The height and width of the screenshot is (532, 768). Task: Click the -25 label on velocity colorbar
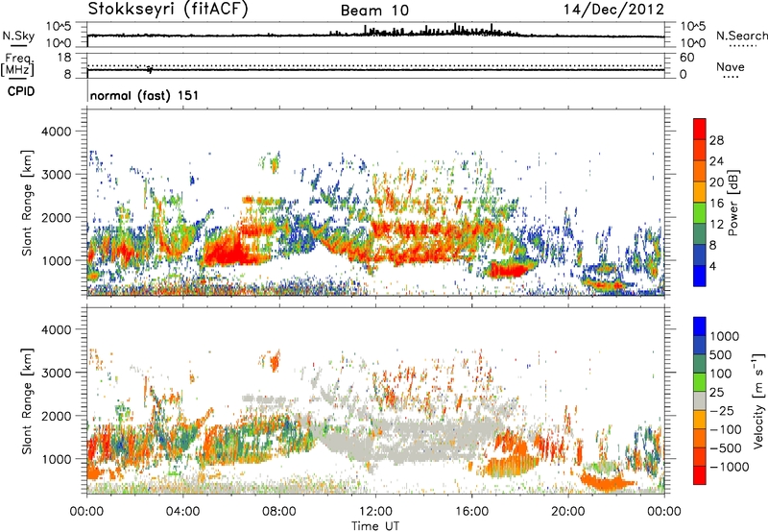click(x=722, y=411)
